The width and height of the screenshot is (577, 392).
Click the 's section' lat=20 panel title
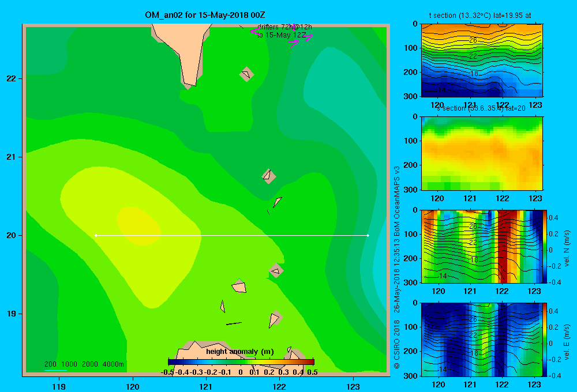481,108
